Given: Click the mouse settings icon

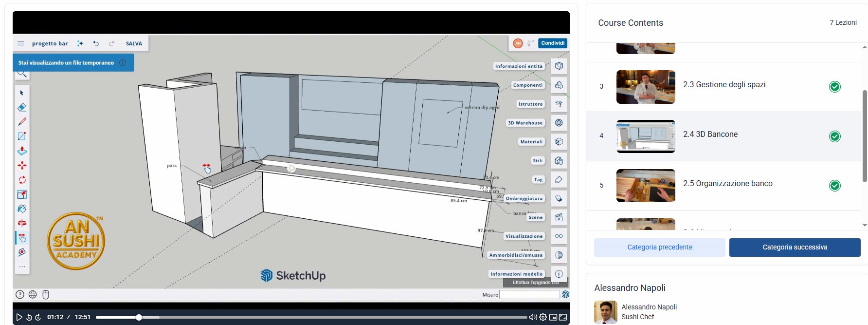Looking at the screenshot, I should click(x=46, y=294).
